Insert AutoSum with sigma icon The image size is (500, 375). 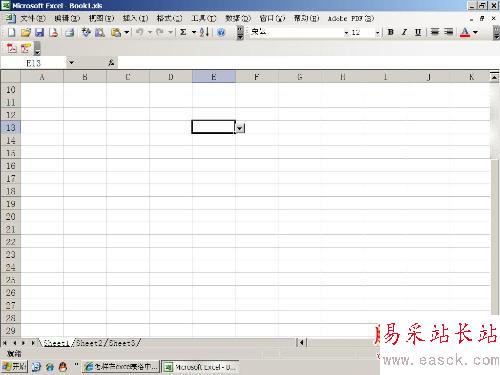coord(183,32)
